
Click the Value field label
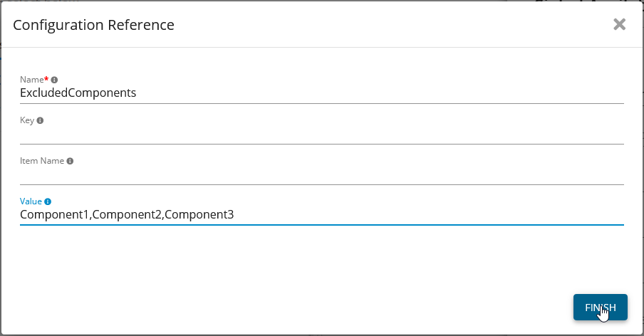[x=31, y=201]
